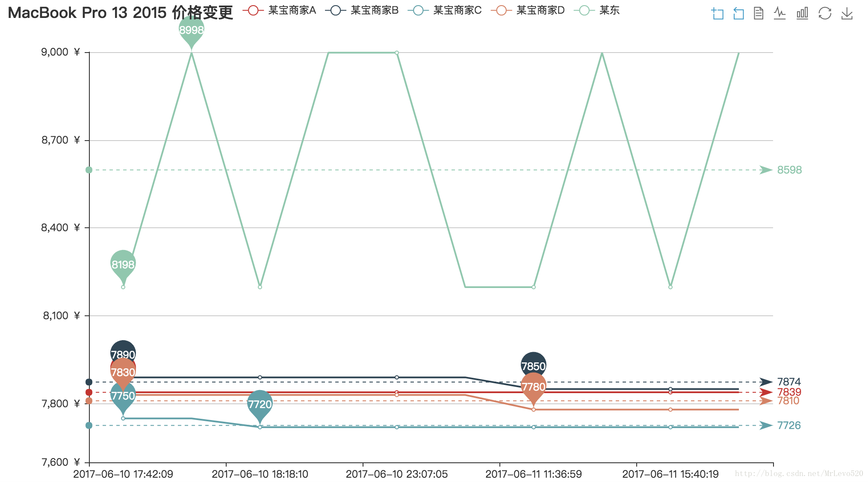Click the 8,100 ¥ y-axis label

pos(61,316)
